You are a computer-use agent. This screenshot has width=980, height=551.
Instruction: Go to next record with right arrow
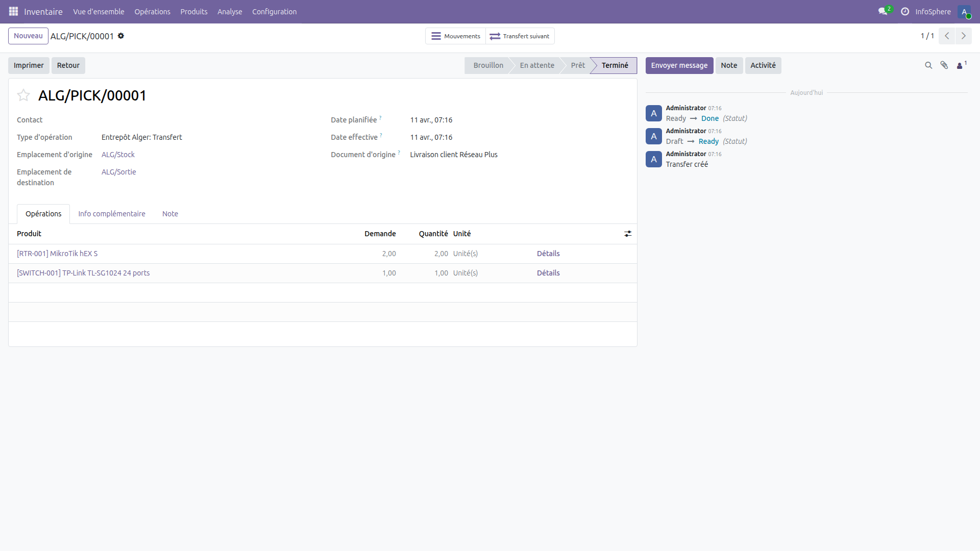click(964, 36)
